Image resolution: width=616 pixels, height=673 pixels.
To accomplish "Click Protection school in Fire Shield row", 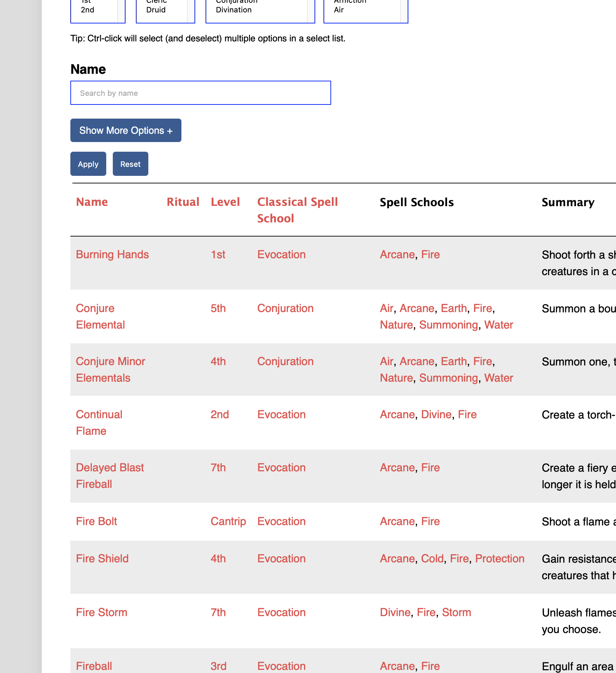I will [500, 559].
